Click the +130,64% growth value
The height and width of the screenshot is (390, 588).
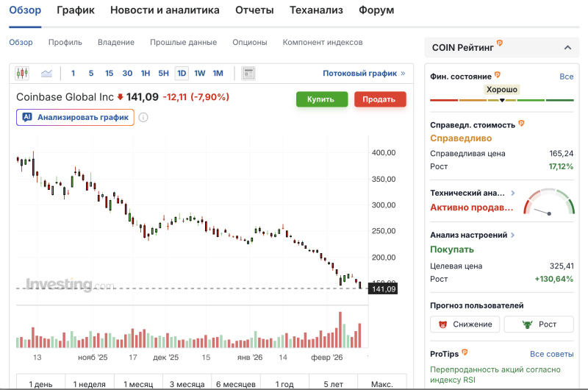point(554,279)
